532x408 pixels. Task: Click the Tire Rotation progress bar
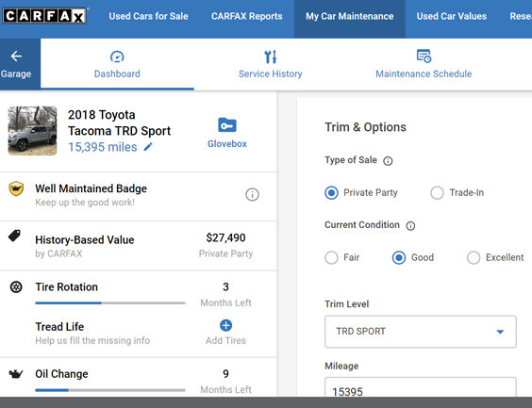tap(110, 303)
